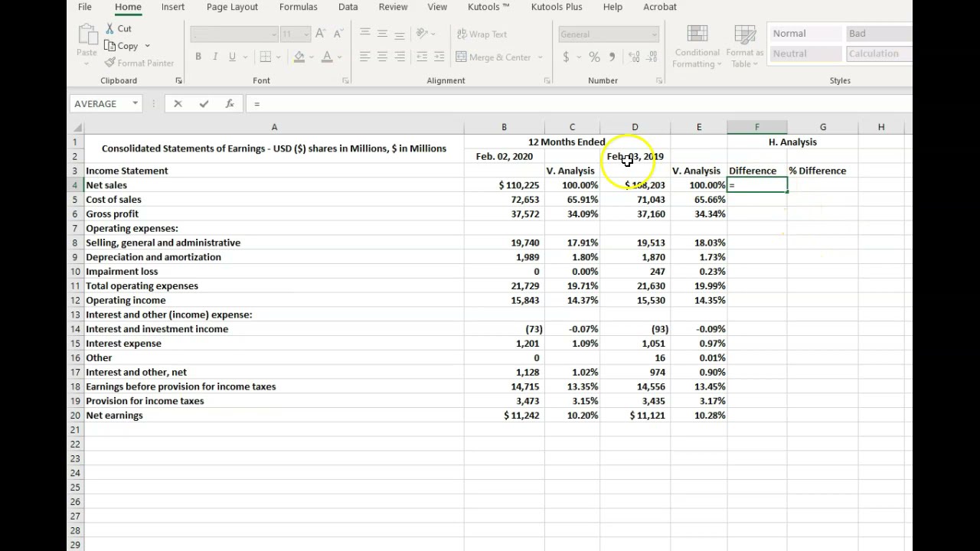Viewport: 980px width, 551px height.
Task: Open the General number format dropdown
Action: [654, 34]
